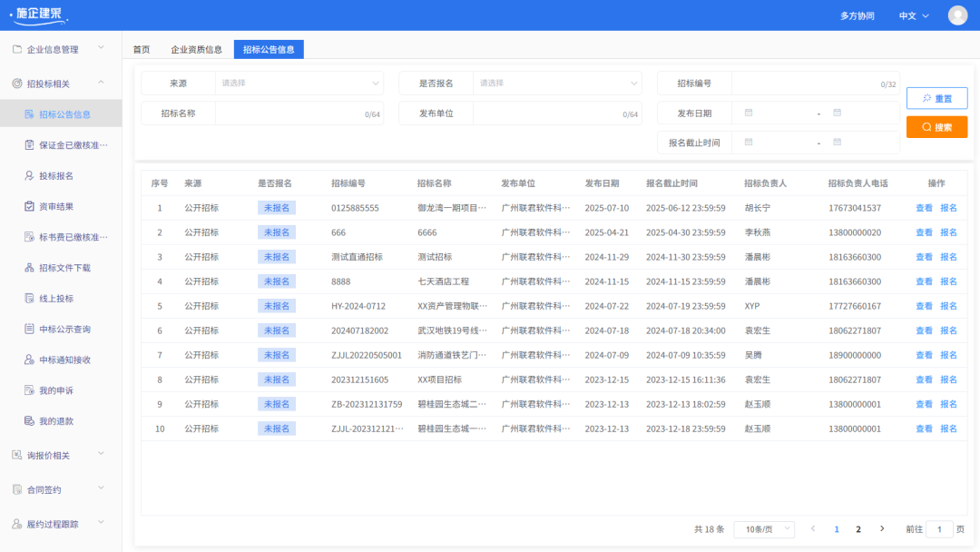Viewport: 980px width, 552px height.
Task: Click the 中标公示查询 icon
Action: [x=29, y=328]
